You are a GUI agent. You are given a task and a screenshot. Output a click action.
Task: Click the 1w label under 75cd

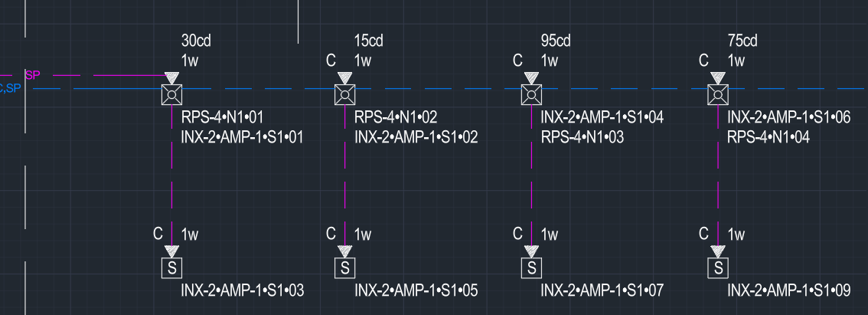(736, 61)
